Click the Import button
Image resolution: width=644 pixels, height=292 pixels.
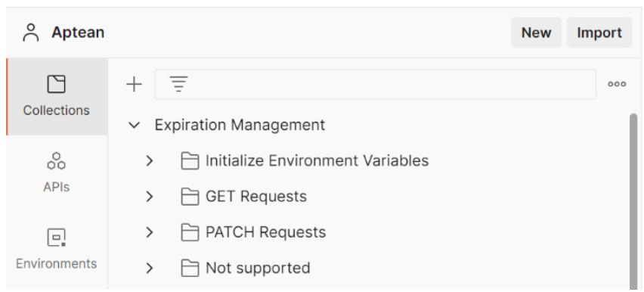coord(599,33)
